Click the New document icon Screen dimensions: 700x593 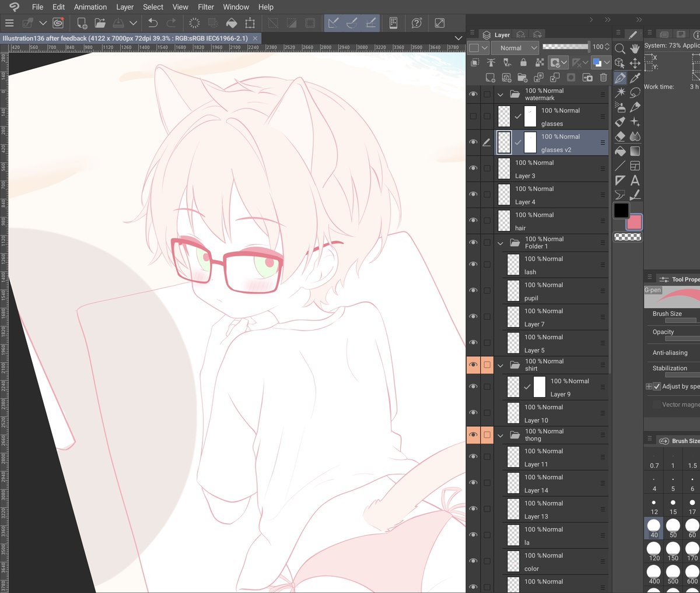82,23
